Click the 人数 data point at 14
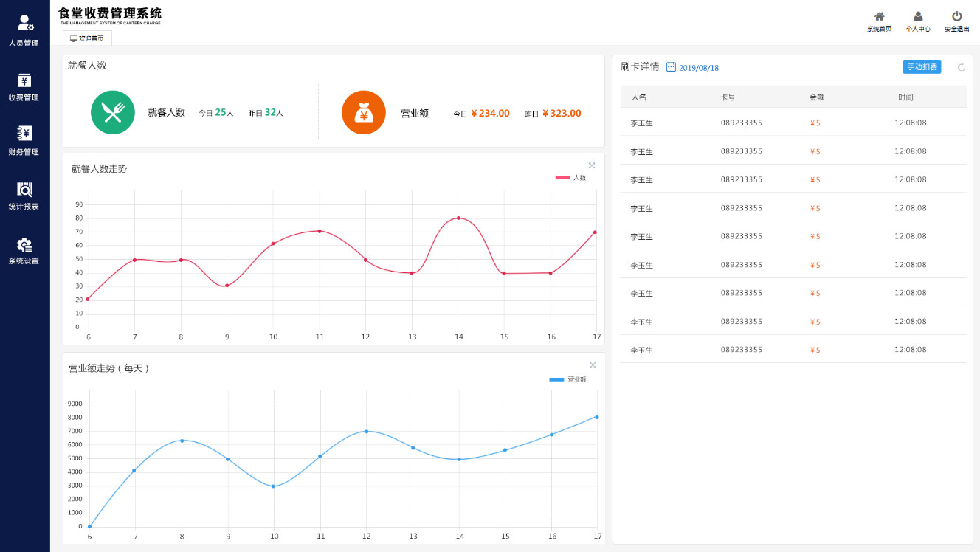 [x=458, y=218]
